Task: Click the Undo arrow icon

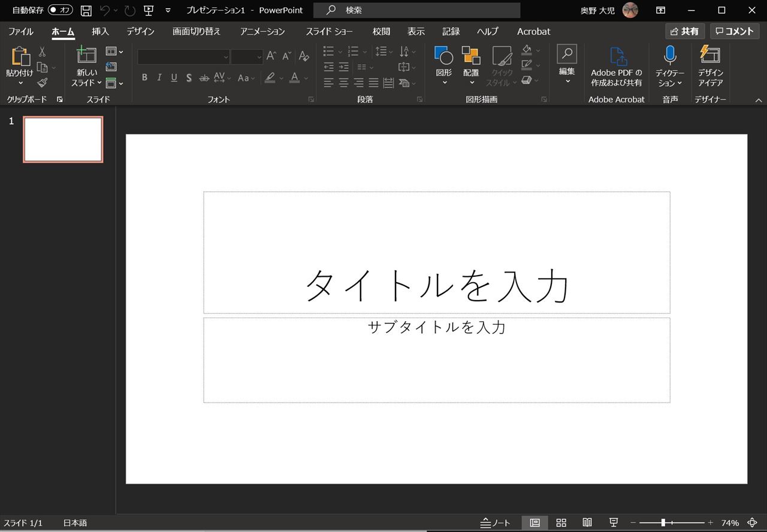Action: [x=105, y=10]
